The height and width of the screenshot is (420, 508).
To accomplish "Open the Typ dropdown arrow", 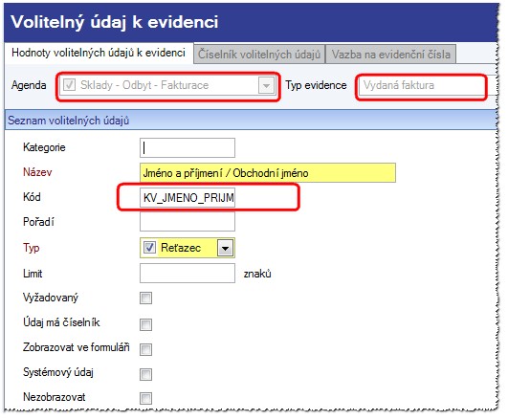I will coord(225,248).
